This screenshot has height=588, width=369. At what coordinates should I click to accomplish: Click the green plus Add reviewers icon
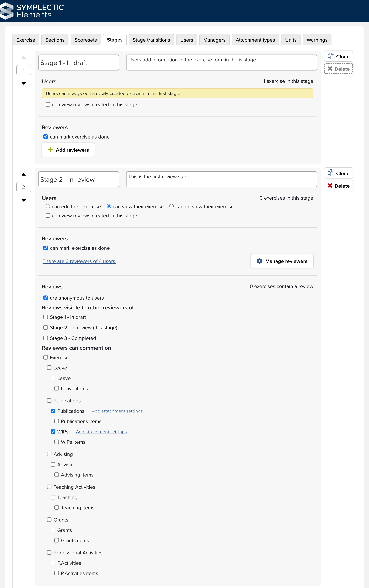pyautogui.click(x=50, y=150)
